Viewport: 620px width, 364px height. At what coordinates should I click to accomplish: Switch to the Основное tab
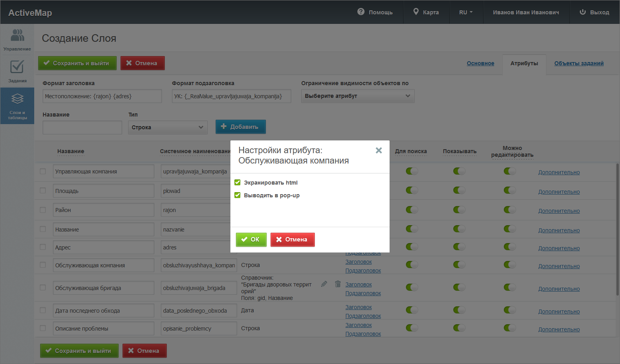tap(480, 63)
